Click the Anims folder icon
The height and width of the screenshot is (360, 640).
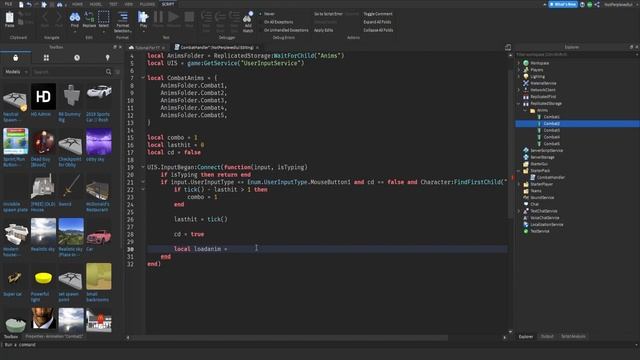click(532, 110)
